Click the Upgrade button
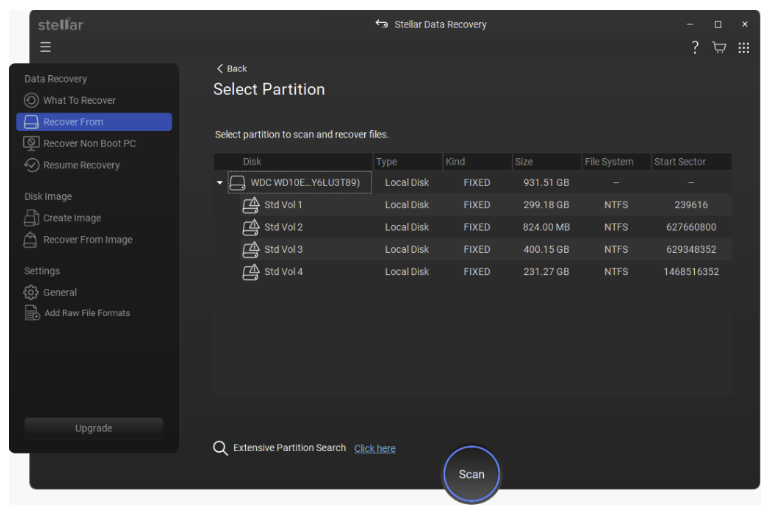The image size is (770, 509). (93, 428)
